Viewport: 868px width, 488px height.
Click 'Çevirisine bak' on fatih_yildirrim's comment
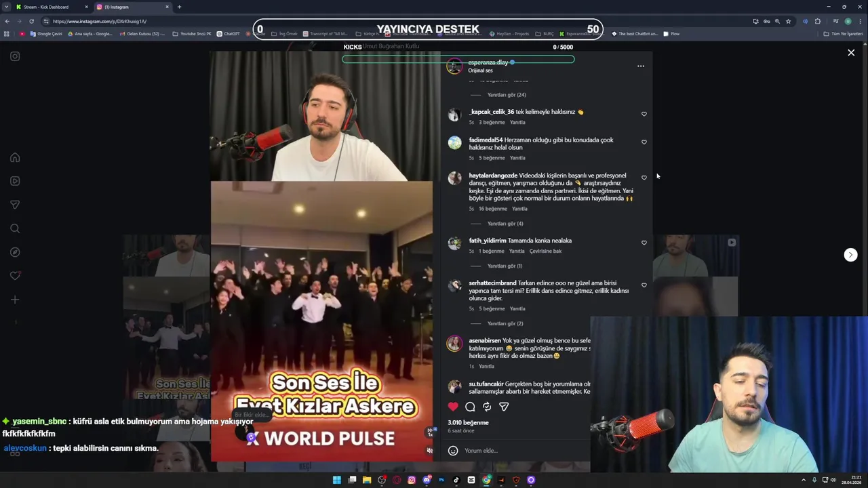[x=545, y=251]
